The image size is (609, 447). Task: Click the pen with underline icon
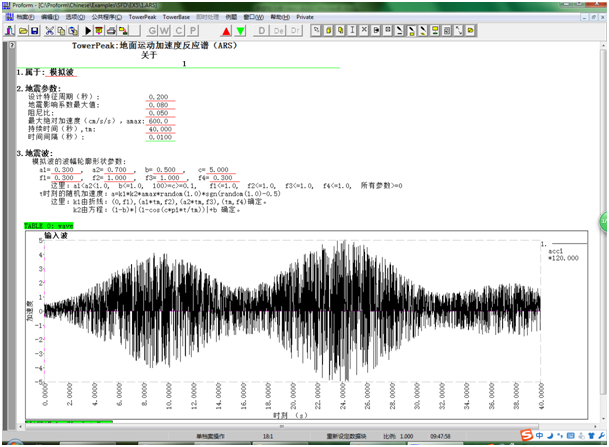pyautogui.click(x=399, y=30)
